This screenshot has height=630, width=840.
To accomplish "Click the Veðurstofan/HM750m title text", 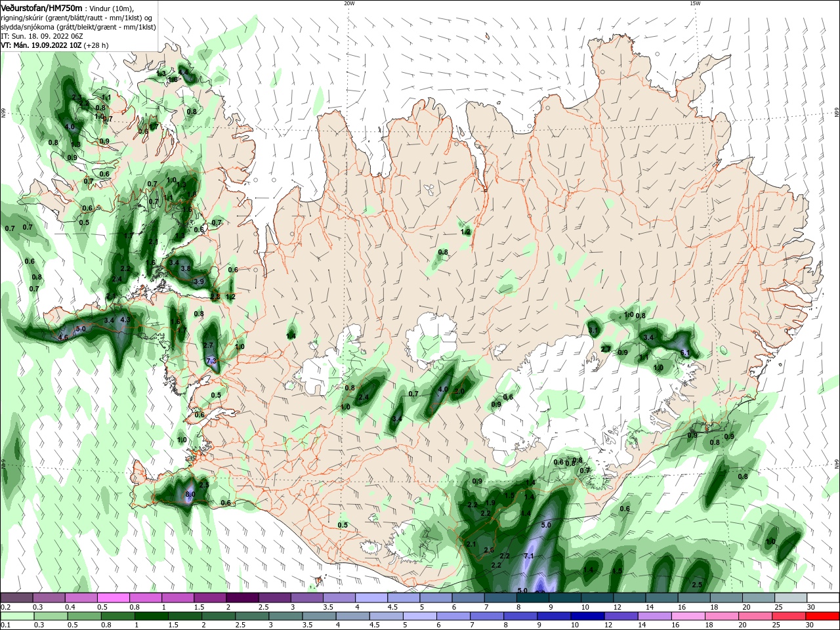I will click(41, 8).
